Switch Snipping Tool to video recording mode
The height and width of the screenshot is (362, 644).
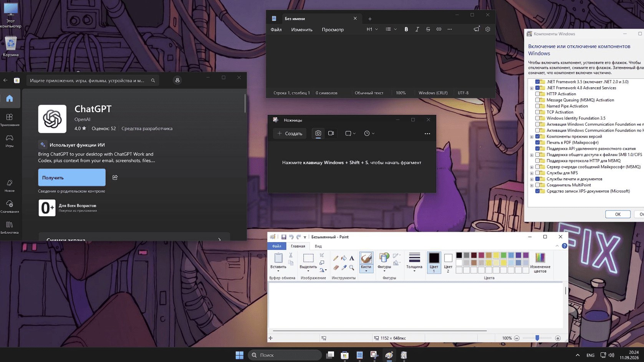coord(331,133)
